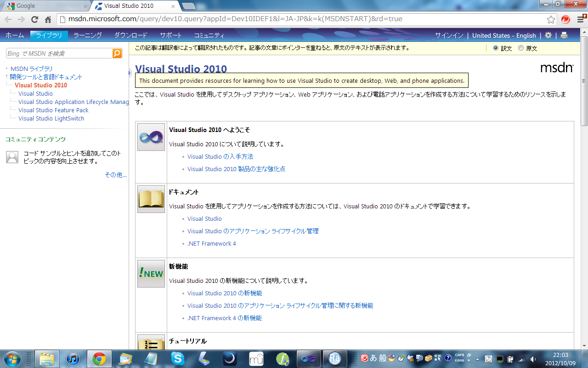Screen dimensions: 588x368
Task: Collapse the left navigation pane arrow
Action: (x=130, y=72)
